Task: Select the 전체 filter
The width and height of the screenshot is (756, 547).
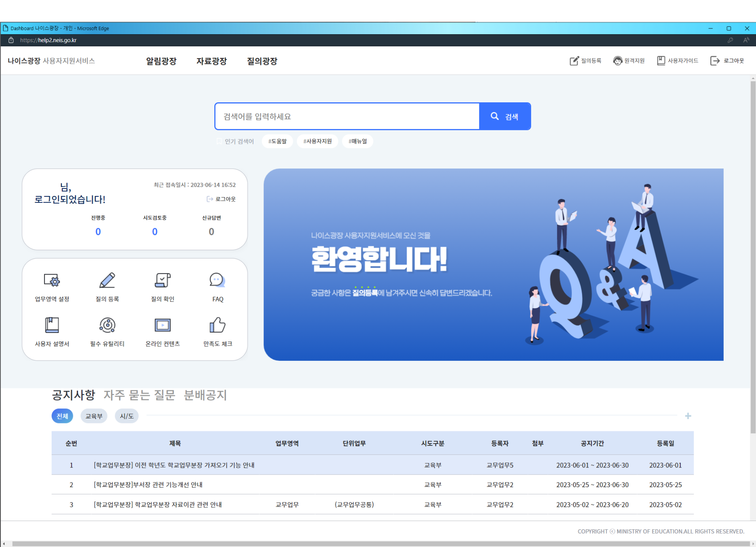Action: pyautogui.click(x=62, y=416)
